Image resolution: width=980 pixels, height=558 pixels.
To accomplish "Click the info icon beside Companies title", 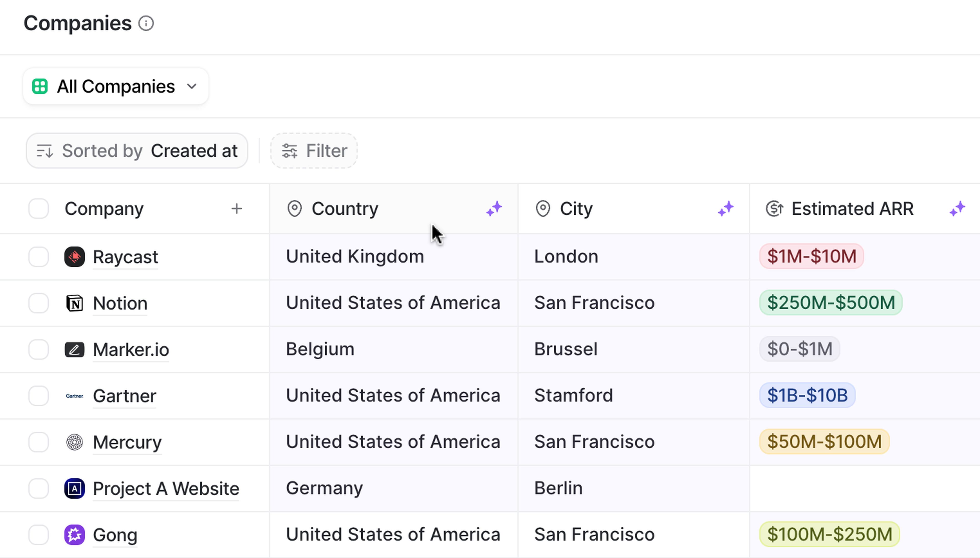I will pos(146,23).
